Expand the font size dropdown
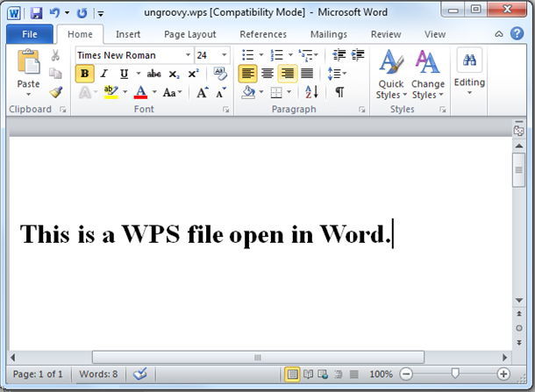The height and width of the screenshot is (392, 535). (x=225, y=55)
